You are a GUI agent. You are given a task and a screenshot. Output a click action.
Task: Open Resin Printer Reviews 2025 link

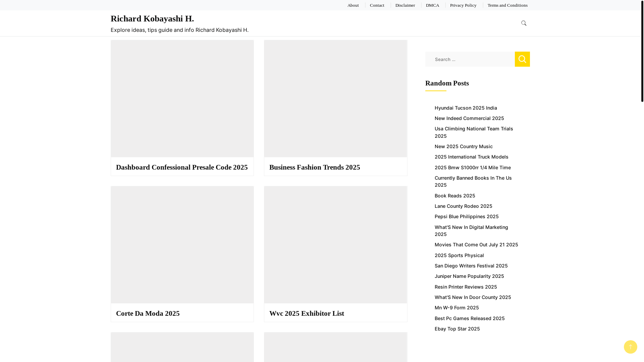pos(466,287)
